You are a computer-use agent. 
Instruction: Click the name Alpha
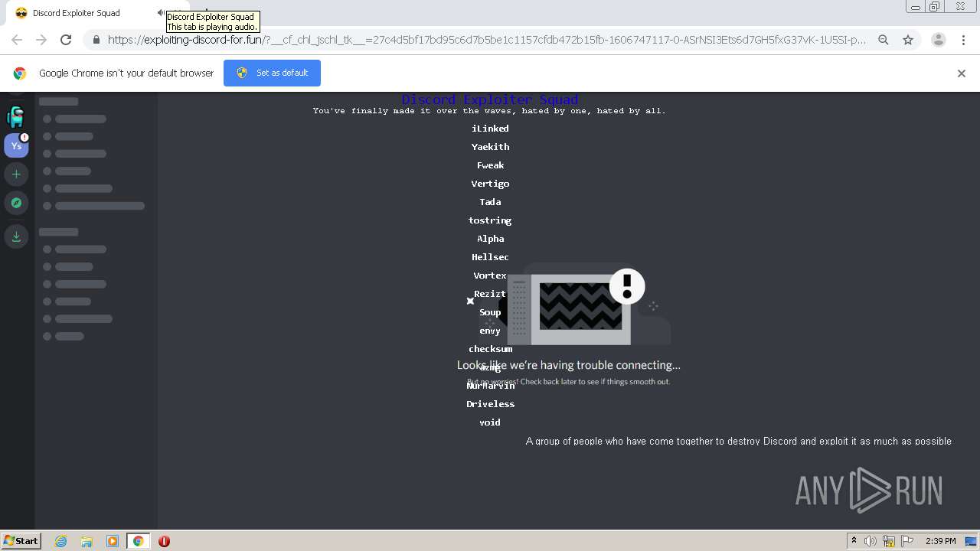point(490,239)
